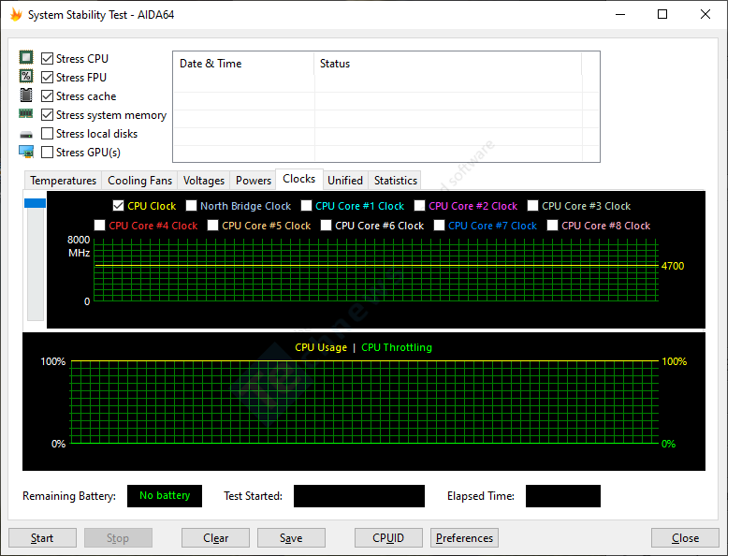Enable CPU Core #5 Clock

(212, 226)
